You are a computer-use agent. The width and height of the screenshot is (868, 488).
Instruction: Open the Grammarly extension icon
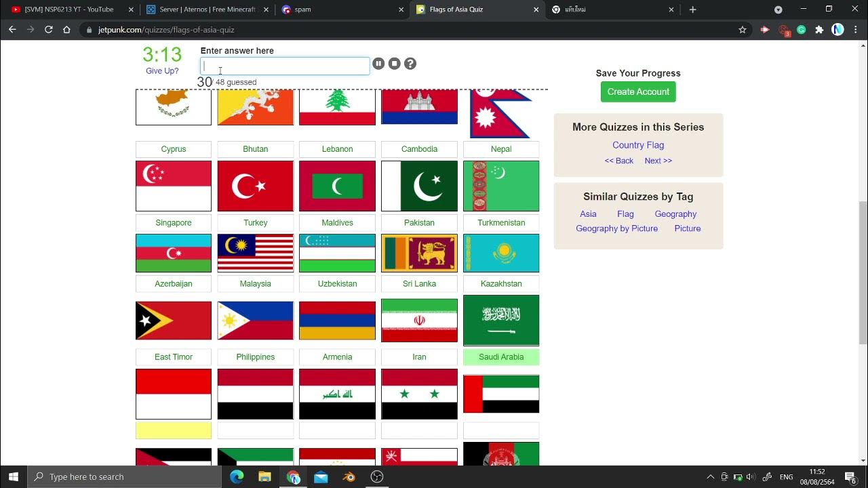(802, 30)
